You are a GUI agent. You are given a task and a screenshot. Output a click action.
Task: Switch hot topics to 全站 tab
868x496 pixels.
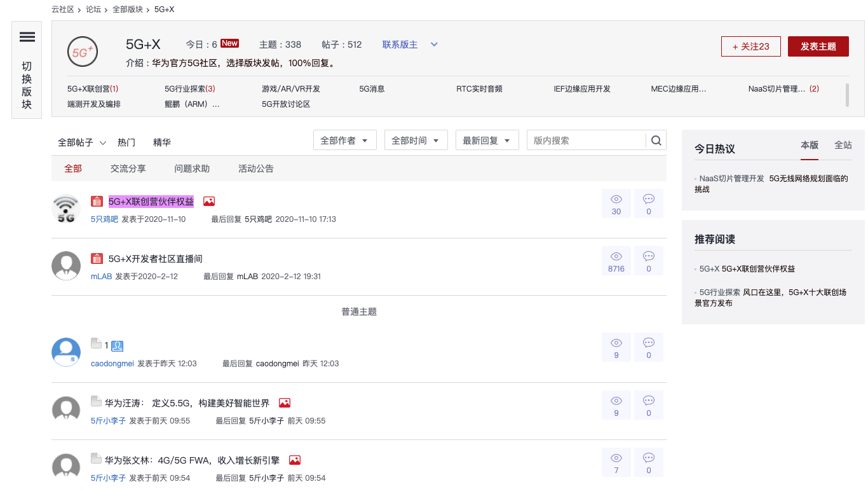(843, 145)
